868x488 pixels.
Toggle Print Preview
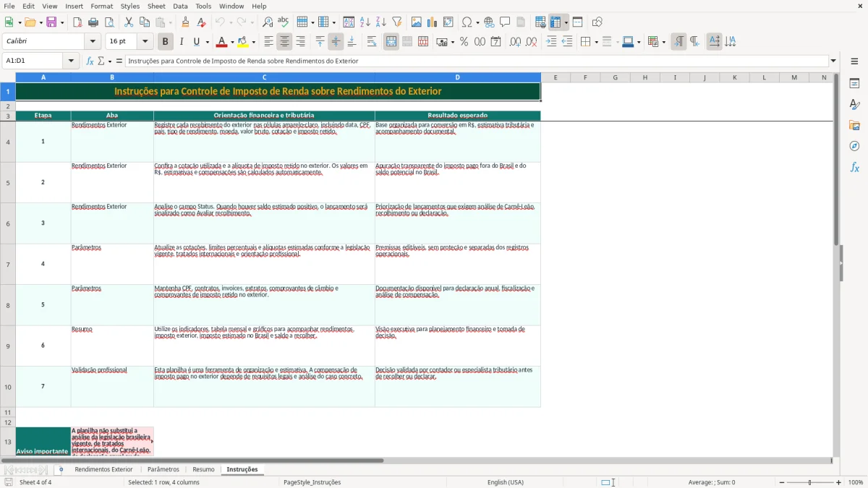point(109,22)
